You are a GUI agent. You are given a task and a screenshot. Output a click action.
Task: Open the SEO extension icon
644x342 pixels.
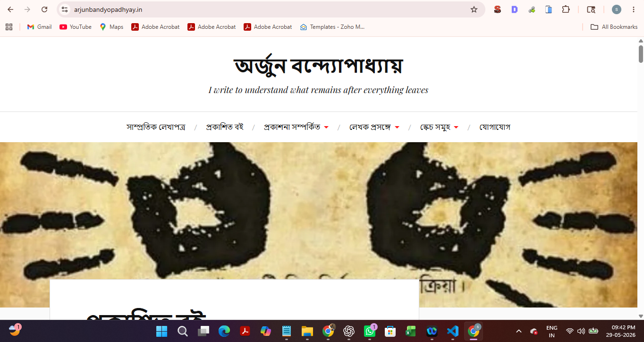click(x=497, y=9)
